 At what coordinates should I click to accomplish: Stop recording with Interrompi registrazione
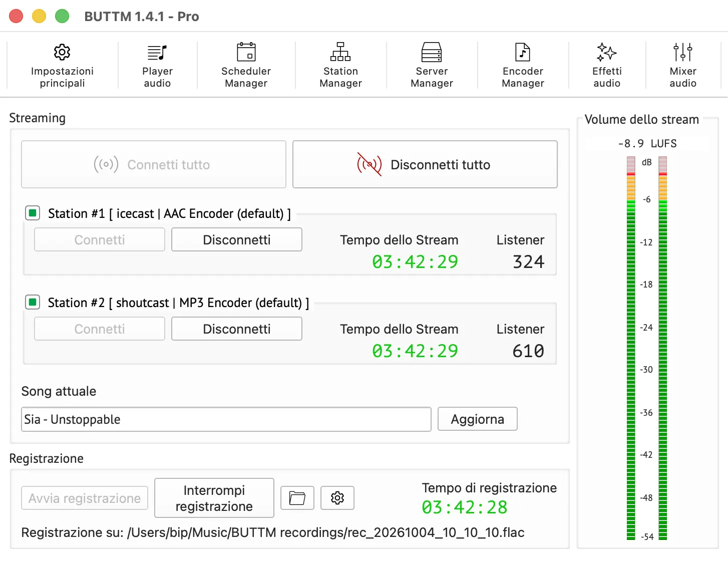(214, 498)
